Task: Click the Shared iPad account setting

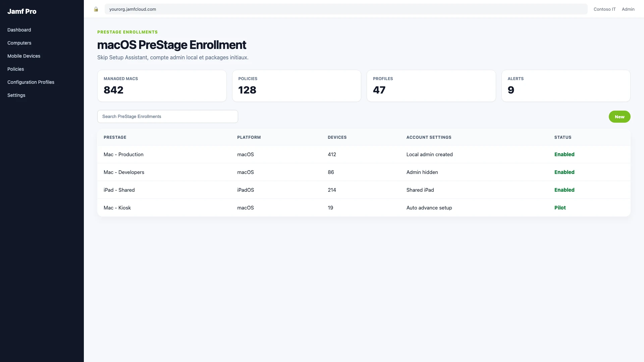Action: click(x=420, y=190)
